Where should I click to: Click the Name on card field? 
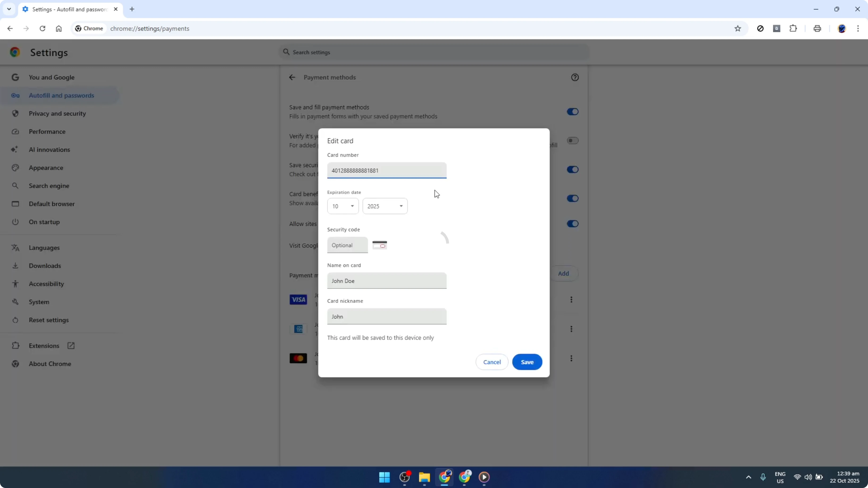(387, 281)
